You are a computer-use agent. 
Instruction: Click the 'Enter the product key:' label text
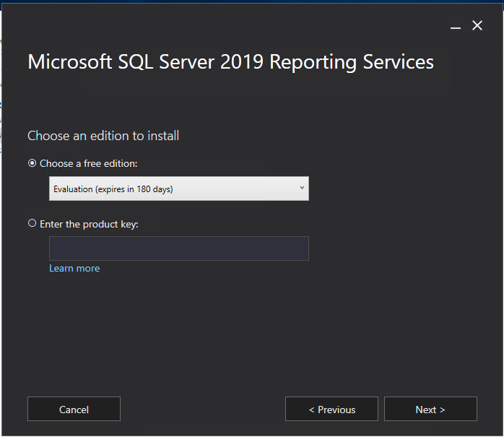[x=89, y=224]
